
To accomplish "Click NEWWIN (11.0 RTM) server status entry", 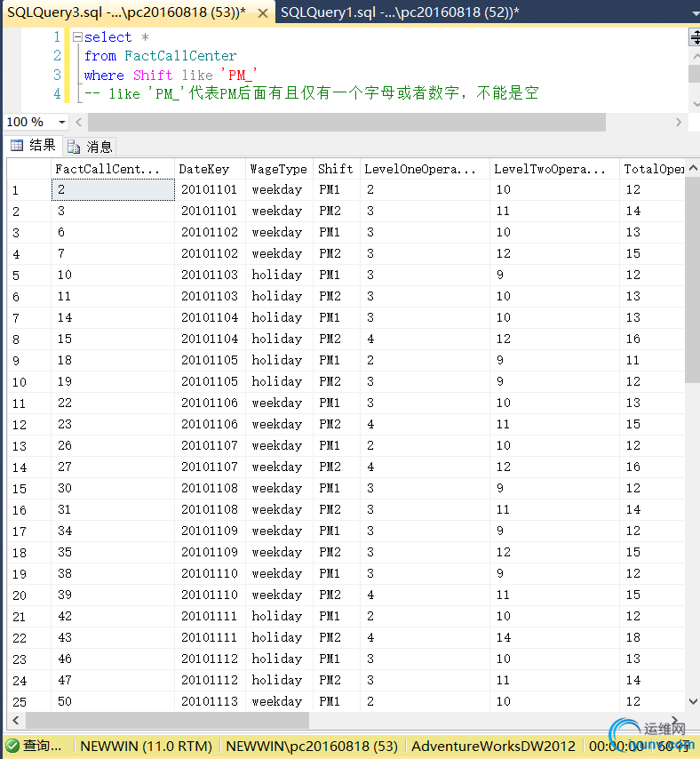I will coord(146,746).
